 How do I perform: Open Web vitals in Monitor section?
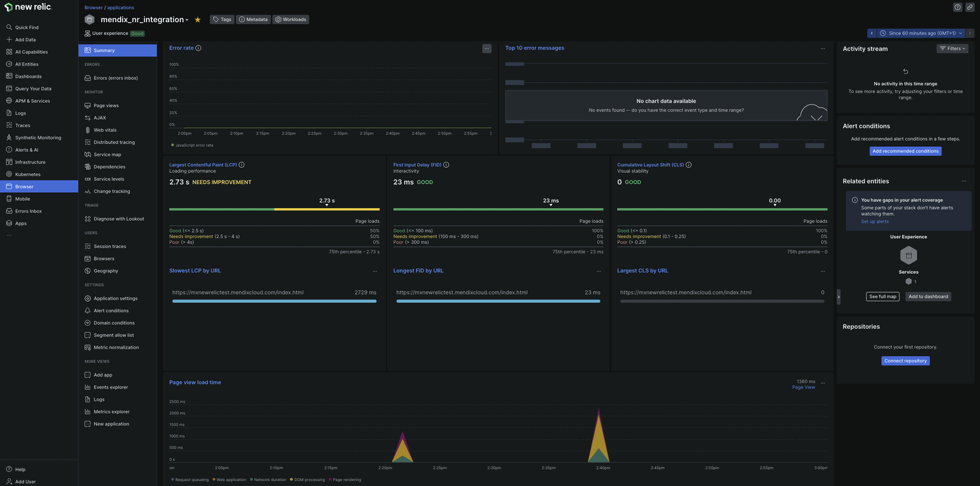coord(105,130)
